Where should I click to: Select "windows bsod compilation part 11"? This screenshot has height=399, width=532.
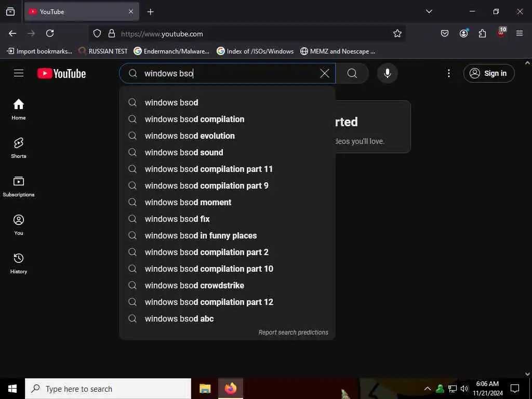coord(228,169)
